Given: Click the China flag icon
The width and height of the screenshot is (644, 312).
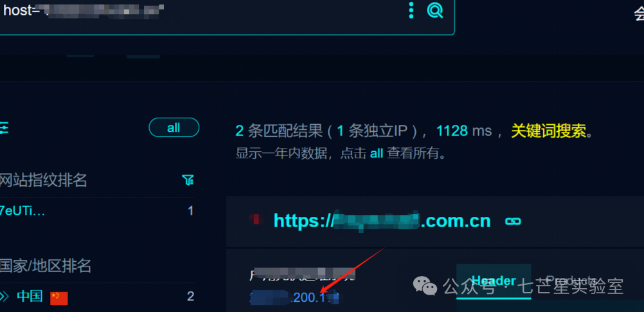Looking at the screenshot, I should (x=58, y=298).
